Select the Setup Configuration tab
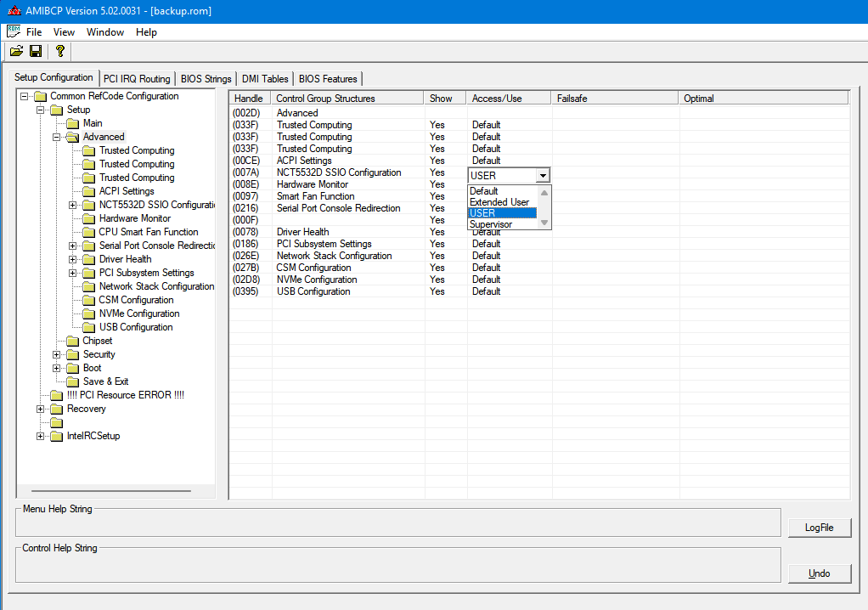The height and width of the screenshot is (610, 868). point(54,77)
